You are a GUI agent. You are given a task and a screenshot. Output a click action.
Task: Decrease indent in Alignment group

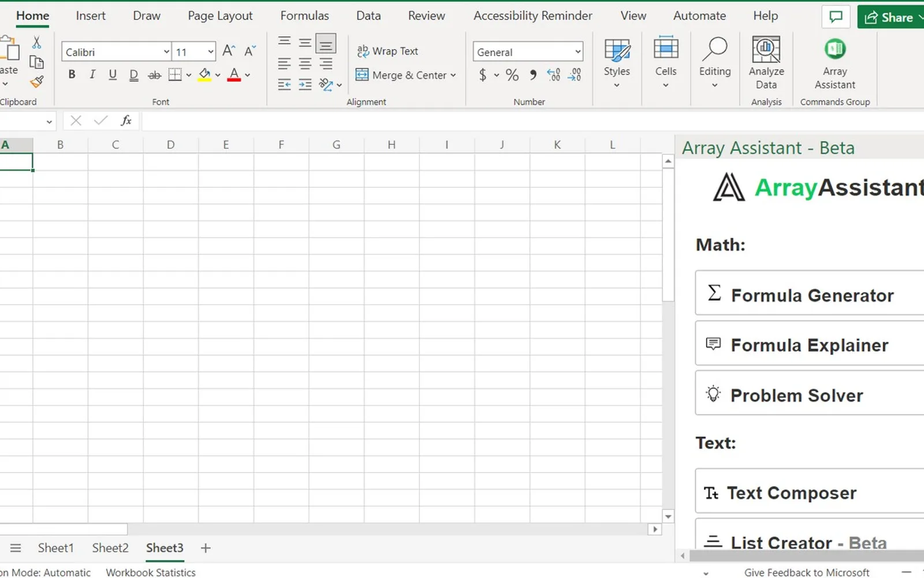pos(284,85)
